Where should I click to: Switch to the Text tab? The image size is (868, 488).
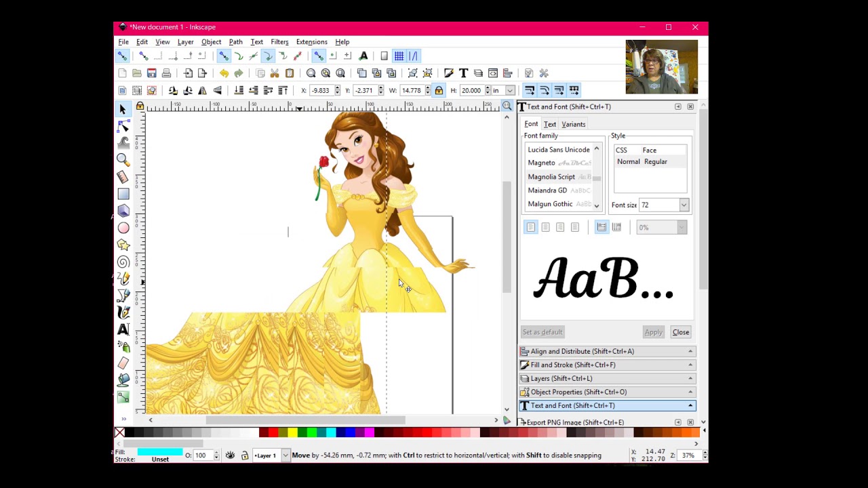[x=550, y=124]
